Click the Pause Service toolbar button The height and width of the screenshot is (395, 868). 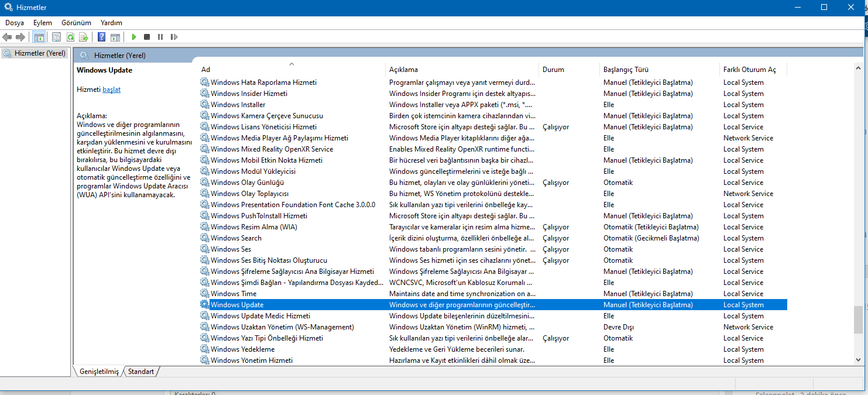point(160,37)
